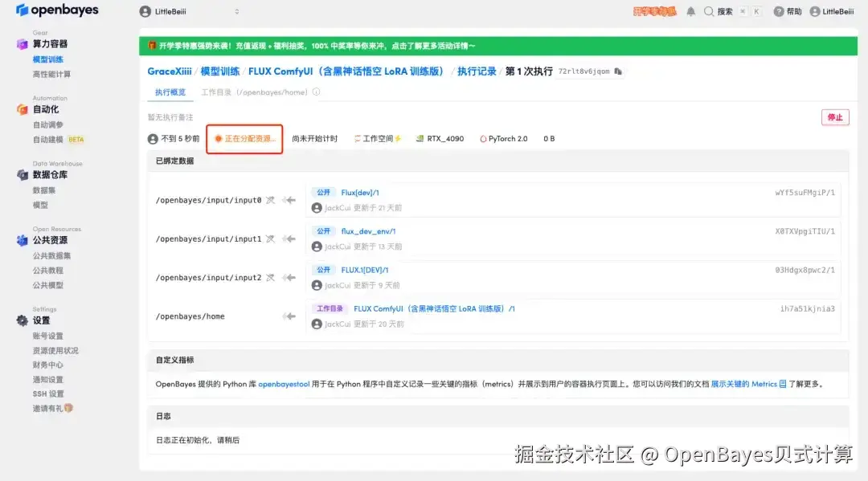Viewport: 868px width, 481px height.
Task: Select 模型 under 数据仓库
Action: click(x=40, y=205)
